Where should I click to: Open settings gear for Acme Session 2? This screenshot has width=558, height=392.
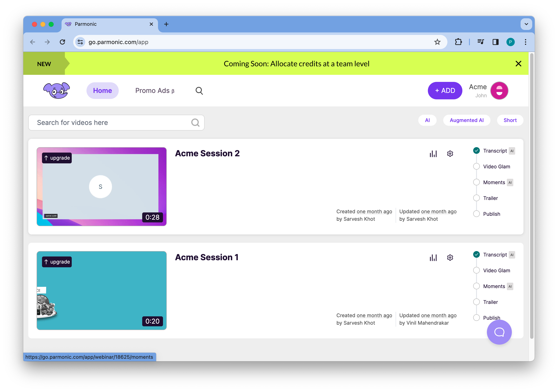(450, 154)
